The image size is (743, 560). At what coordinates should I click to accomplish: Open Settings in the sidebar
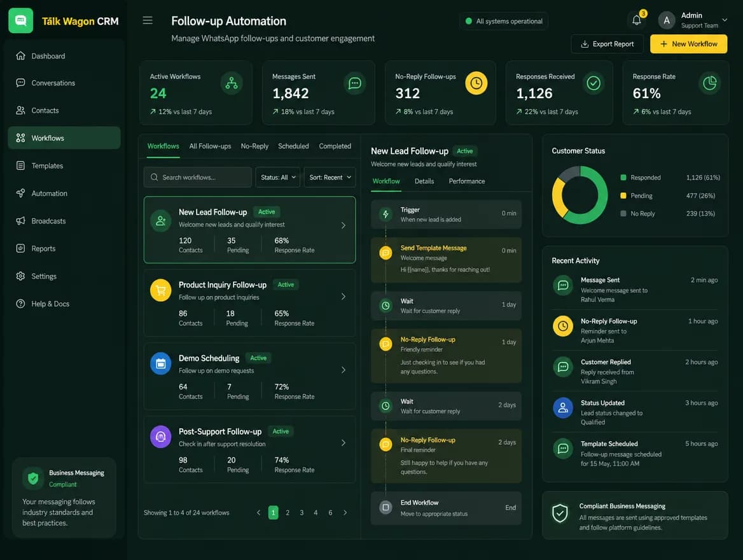pyautogui.click(x=64, y=276)
